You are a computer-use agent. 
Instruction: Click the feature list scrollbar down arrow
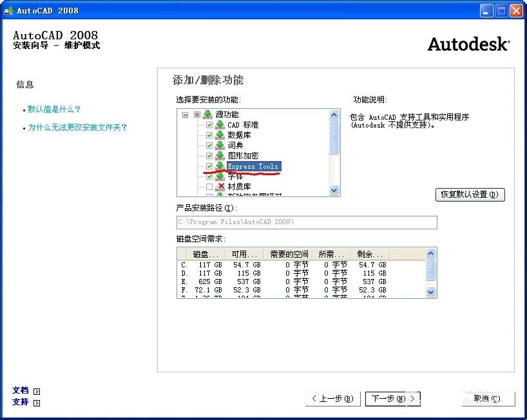334,191
